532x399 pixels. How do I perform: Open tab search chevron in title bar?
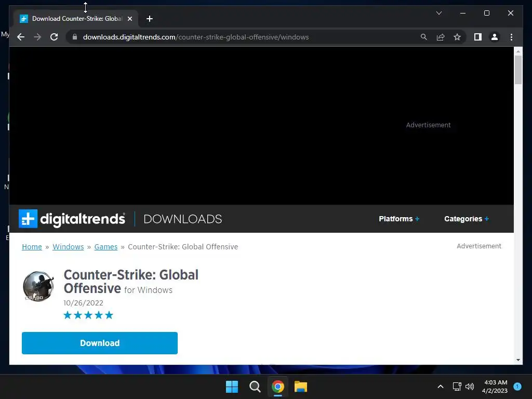tap(438, 13)
